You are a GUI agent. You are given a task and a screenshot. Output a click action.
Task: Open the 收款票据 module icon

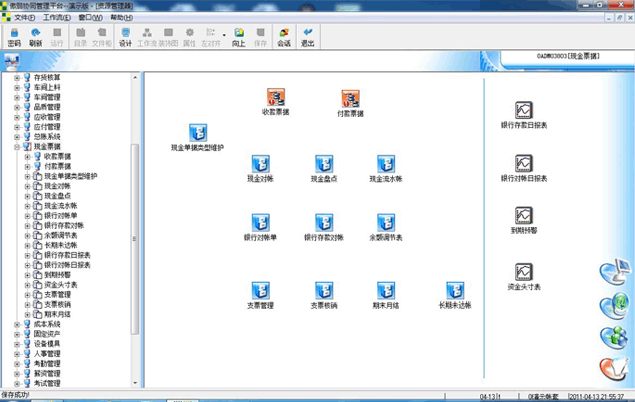(275, 99)
